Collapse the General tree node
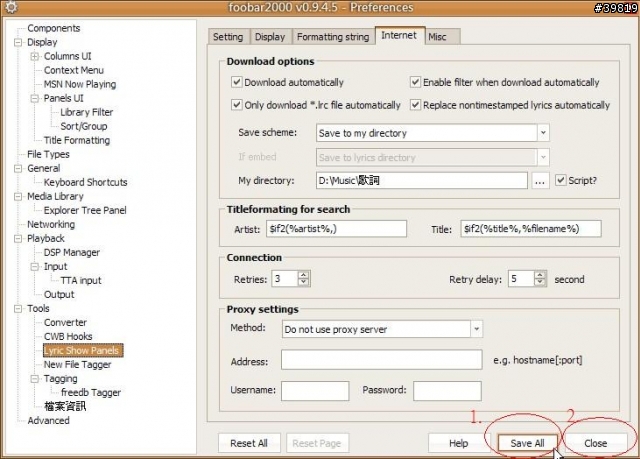Image resolution: width=640 pixels, height=459 pixels. click(18, 169)
